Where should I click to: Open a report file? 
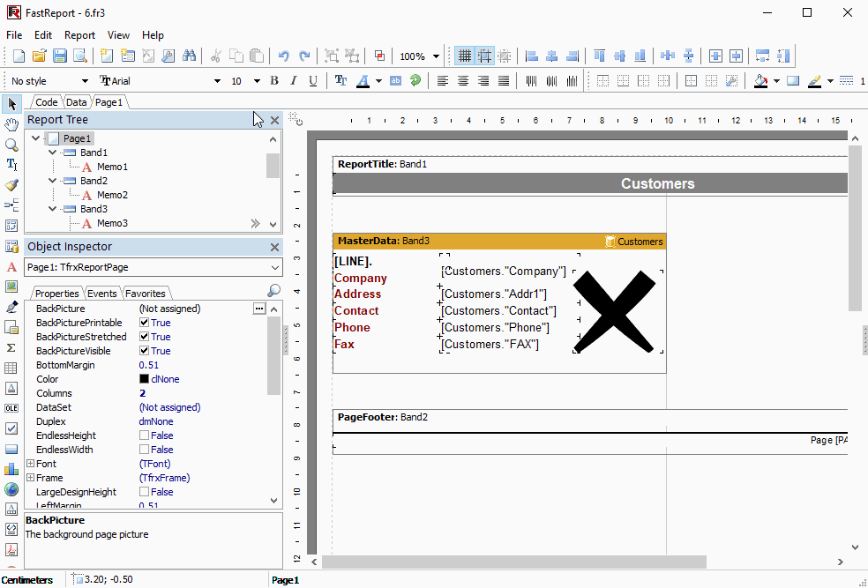click(40, 56)
